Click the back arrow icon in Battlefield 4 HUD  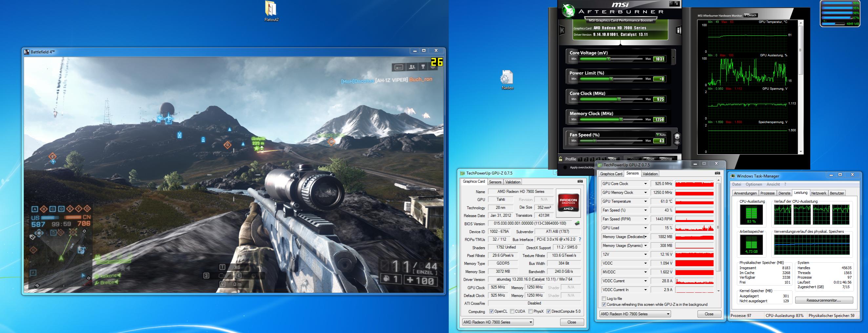[399, 67]
